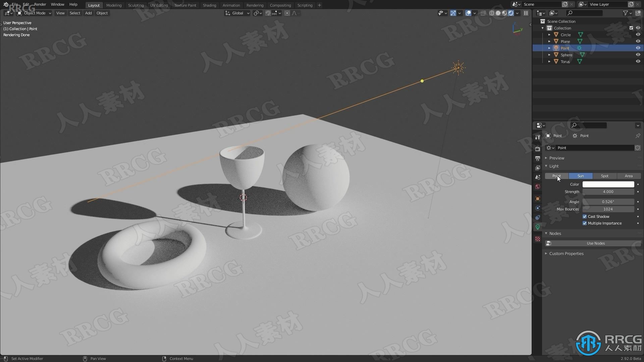Expand the Light section header
Image resolution: width=644 pixels, height=362 pixels.
click(x=553, y=166)
